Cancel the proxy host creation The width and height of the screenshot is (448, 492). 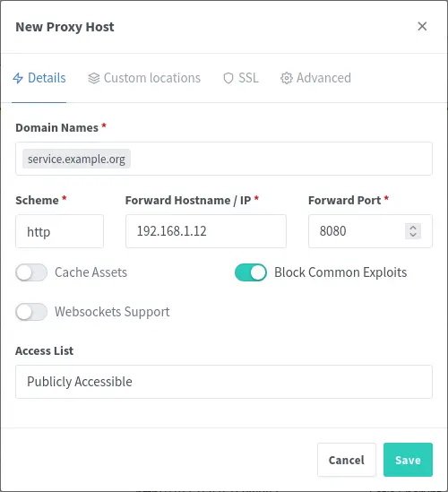click(347, 460)
